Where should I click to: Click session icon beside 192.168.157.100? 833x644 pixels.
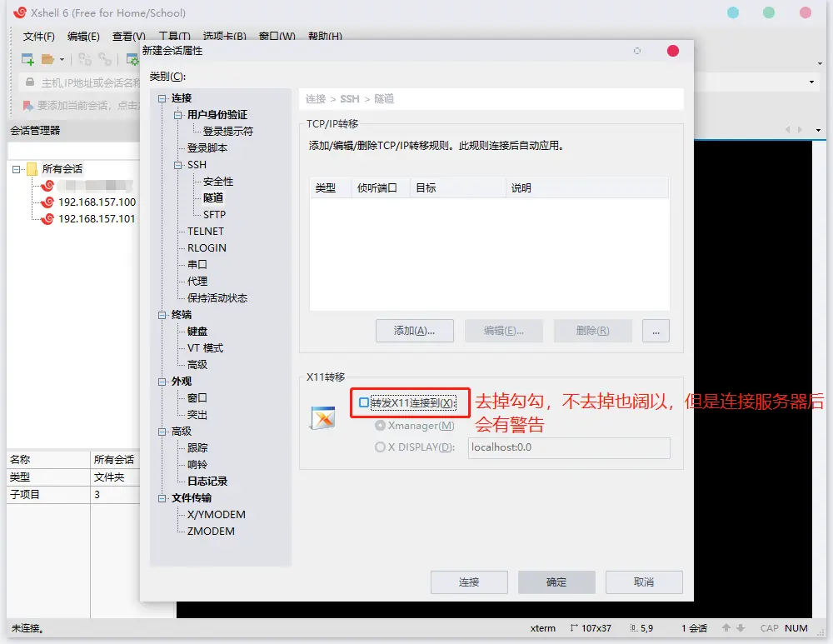(x=47, y=202)
